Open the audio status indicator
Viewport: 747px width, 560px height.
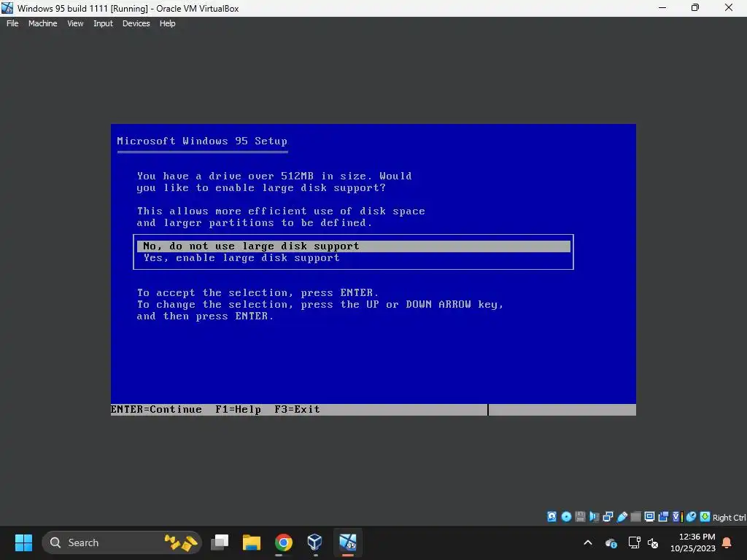pos(594,517)
